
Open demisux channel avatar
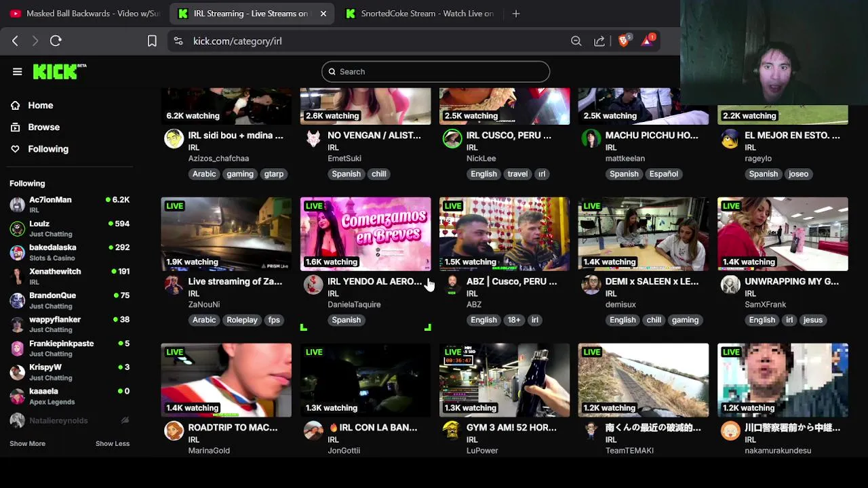point(591,285)
